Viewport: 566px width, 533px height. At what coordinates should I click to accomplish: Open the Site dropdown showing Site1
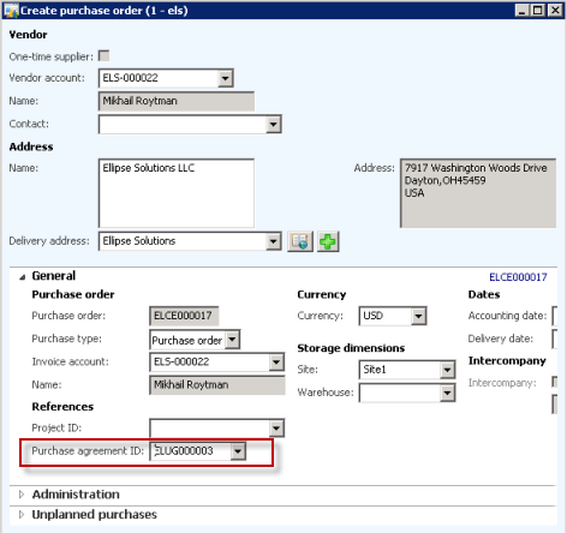[x=447, y=370]
